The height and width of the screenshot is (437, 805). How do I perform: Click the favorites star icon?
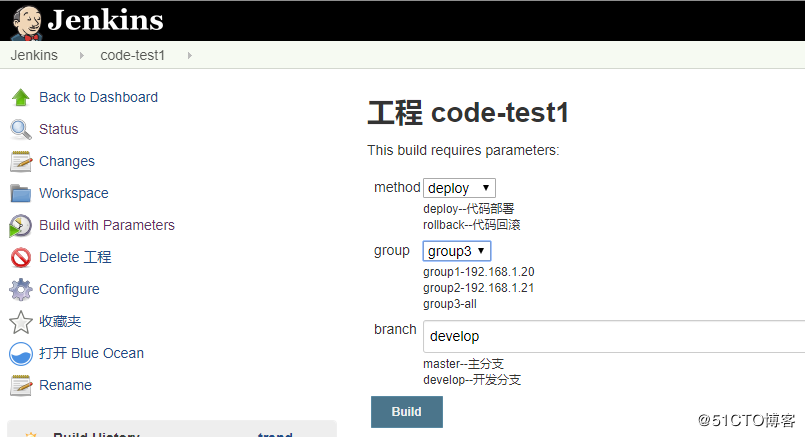21,322
